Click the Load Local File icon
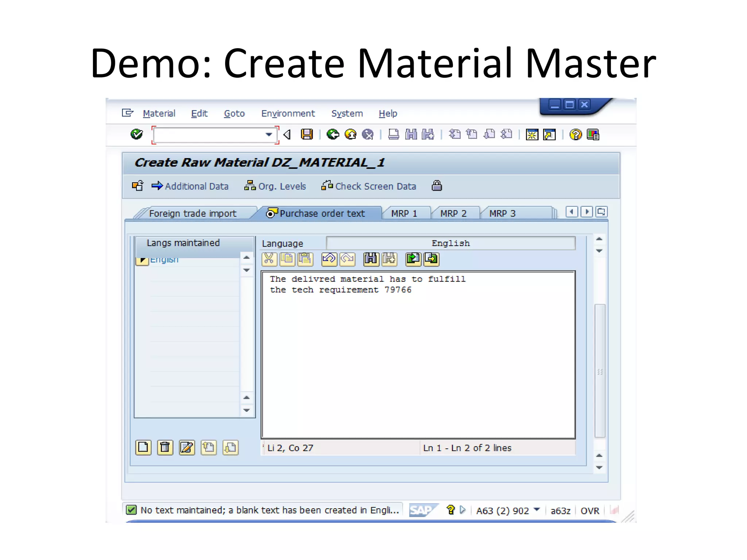This screenshot has height=560, width=747. point(413,259)
